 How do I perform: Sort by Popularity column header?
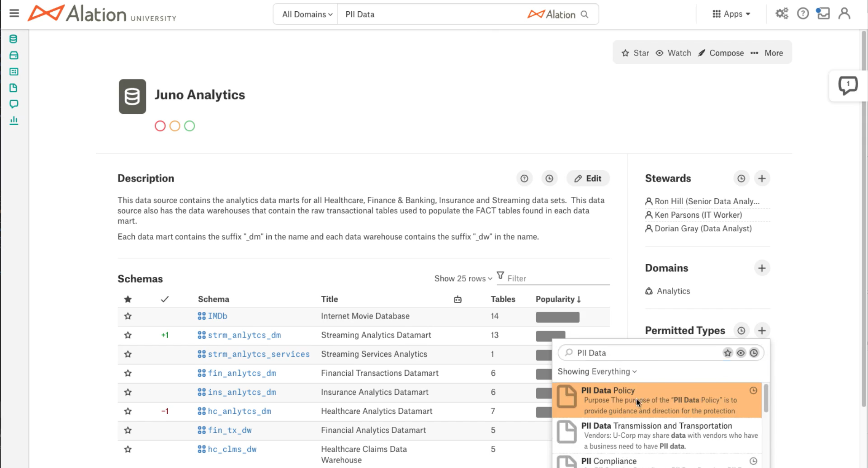[558, 299]
